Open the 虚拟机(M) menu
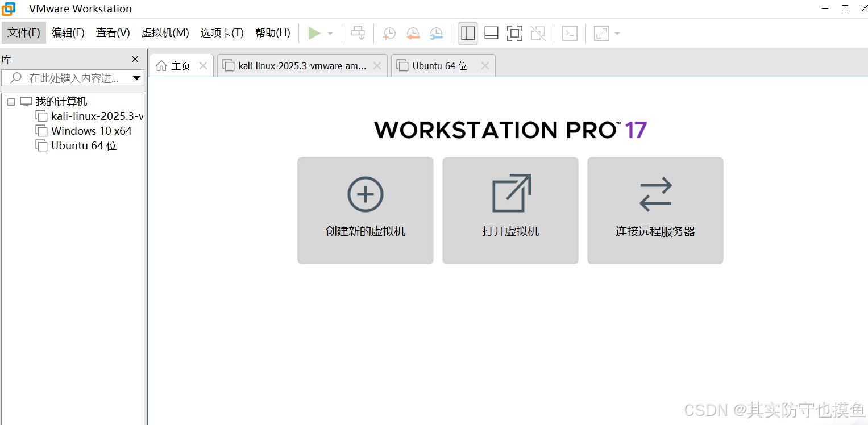The height and width of the screenshot is (425, 868). point(165,33)
